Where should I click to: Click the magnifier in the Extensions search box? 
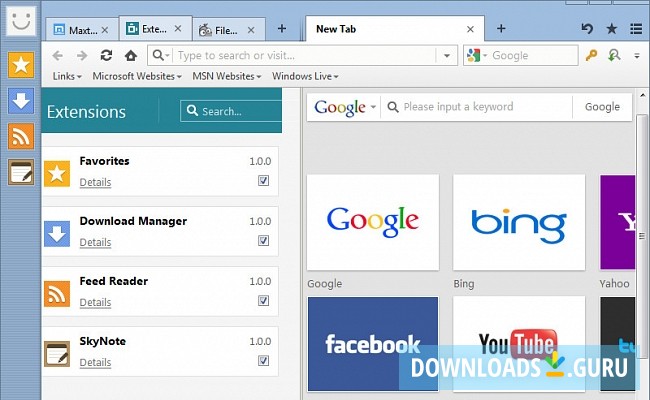click(x=192, y=110)
